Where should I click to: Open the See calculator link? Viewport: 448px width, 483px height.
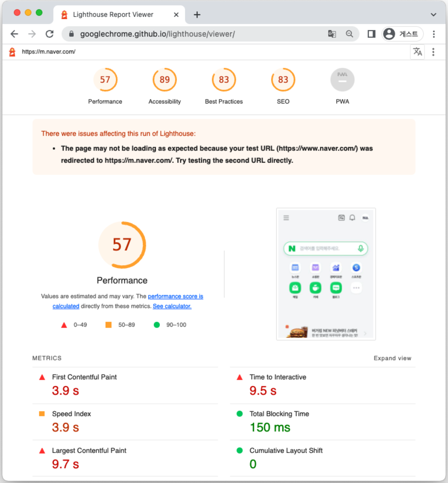[x=172, y=306]
